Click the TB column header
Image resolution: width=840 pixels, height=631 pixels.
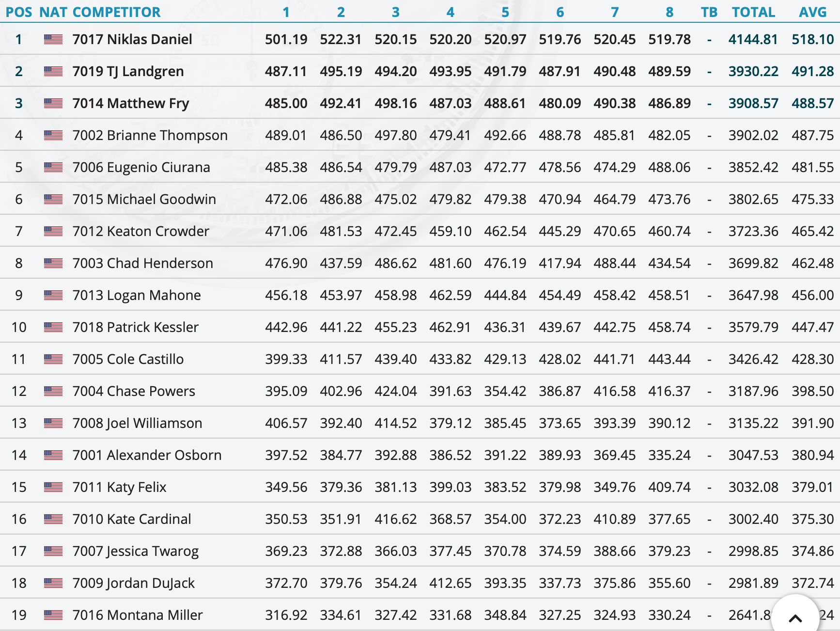pos(709,12)
